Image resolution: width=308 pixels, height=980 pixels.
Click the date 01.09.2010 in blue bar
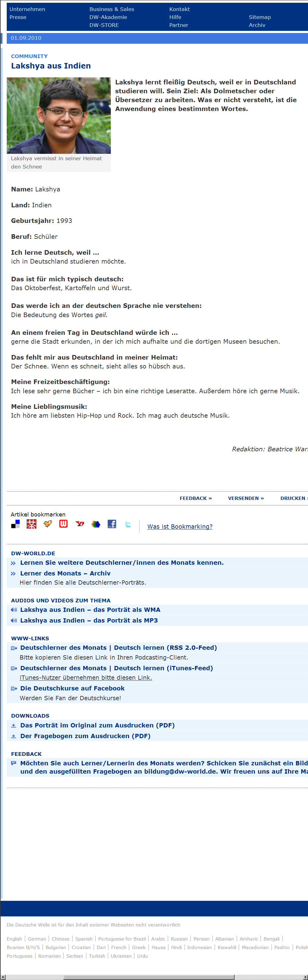click(26, 38)
